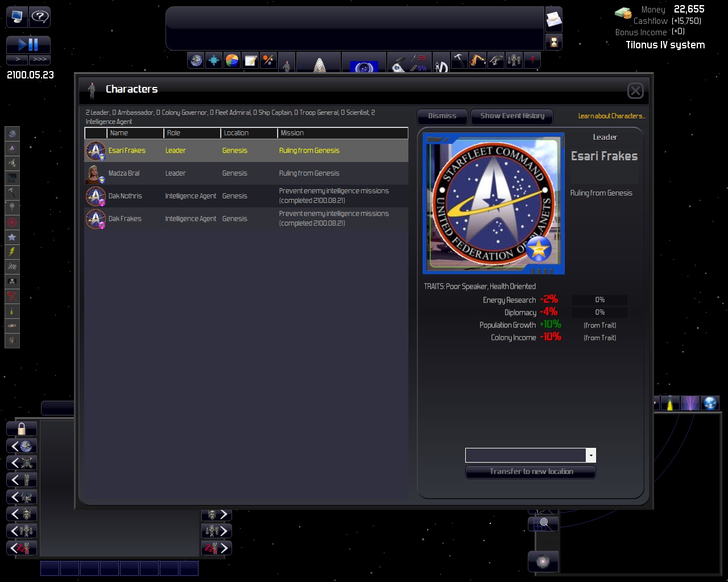728x582 pixels.
Task: Open the transfer location dropdown arrow
Action: click(591, 455)
